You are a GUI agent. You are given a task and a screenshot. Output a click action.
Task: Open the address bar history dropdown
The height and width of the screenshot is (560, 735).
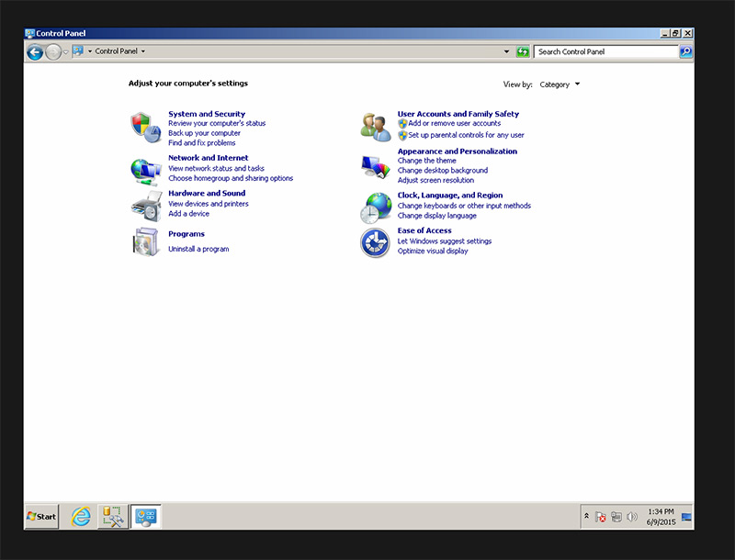click(506, 51)
